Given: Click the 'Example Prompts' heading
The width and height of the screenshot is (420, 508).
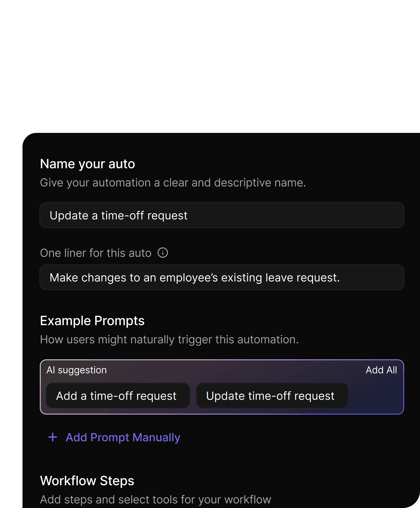Looking at the screenshot, I should point(92,321).
